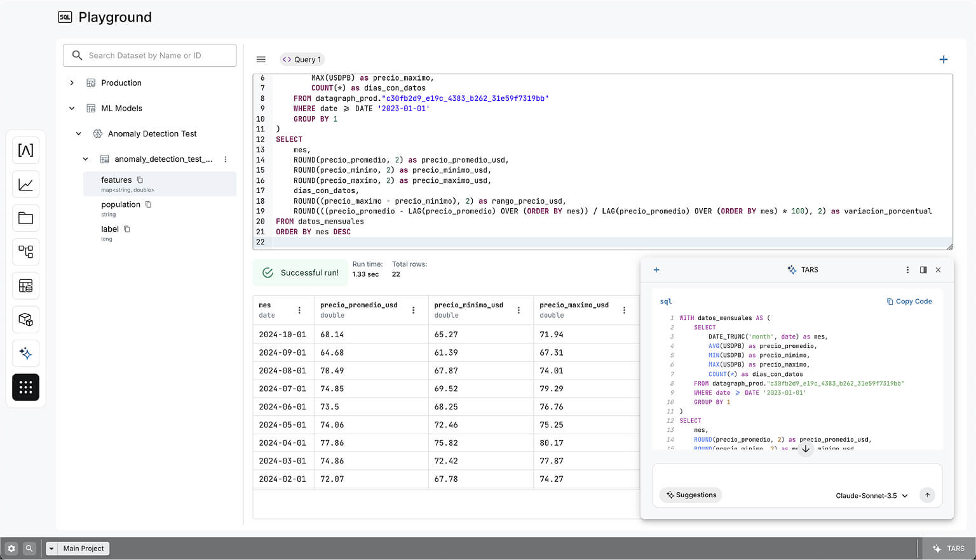Viewport: 976px width, 560px height.
Task: Open column menu for precio_promedio_usd
Action: coord(413,310)
